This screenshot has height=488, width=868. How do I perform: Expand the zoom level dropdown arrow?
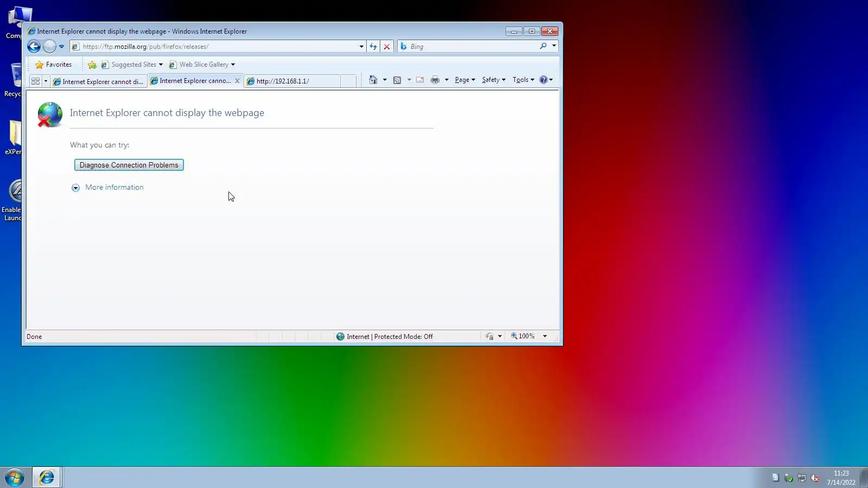point(545,336)
